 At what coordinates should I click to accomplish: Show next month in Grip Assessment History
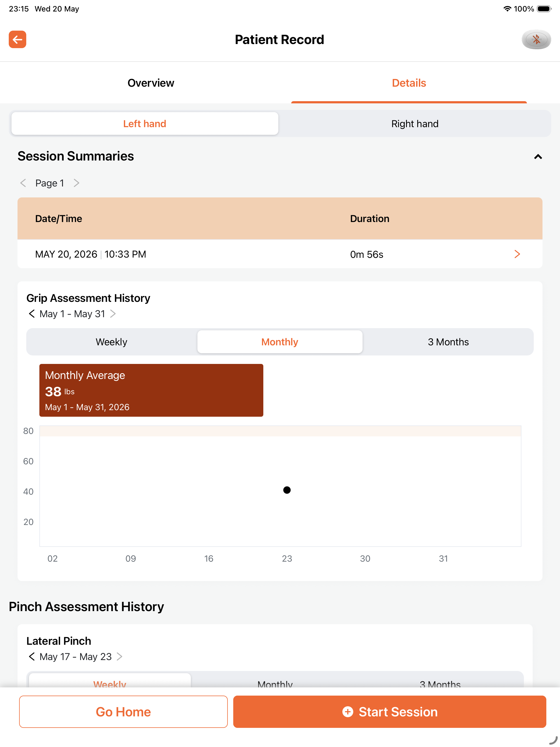113,314
